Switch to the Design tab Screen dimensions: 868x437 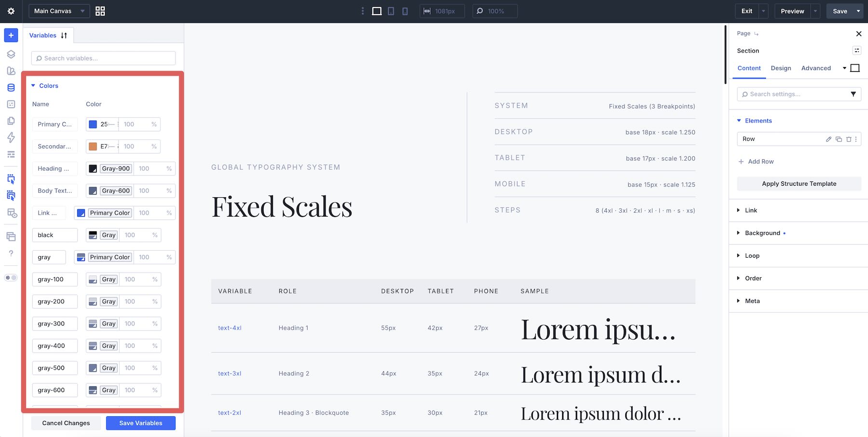[781, 68]
